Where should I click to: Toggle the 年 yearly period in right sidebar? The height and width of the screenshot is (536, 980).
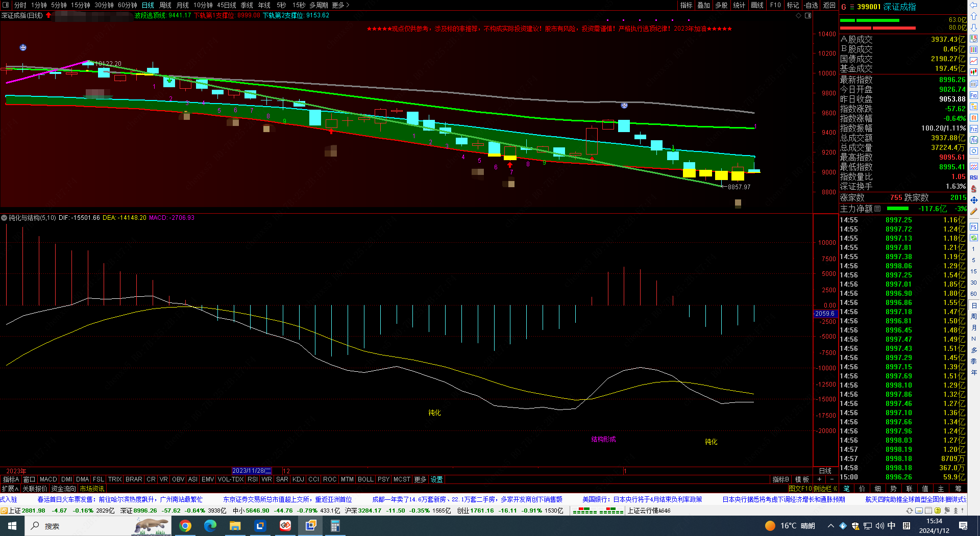point(974,372)
